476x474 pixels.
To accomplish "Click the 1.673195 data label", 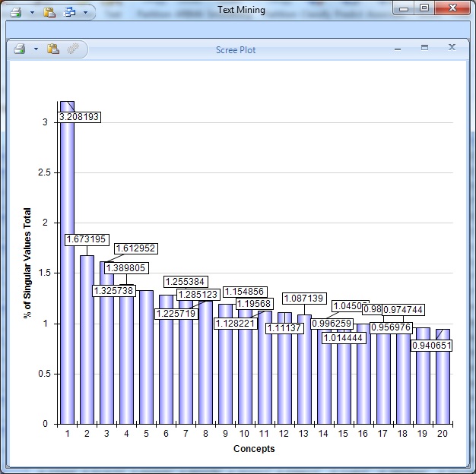I will pyautogui.click(x=87, y=239).
